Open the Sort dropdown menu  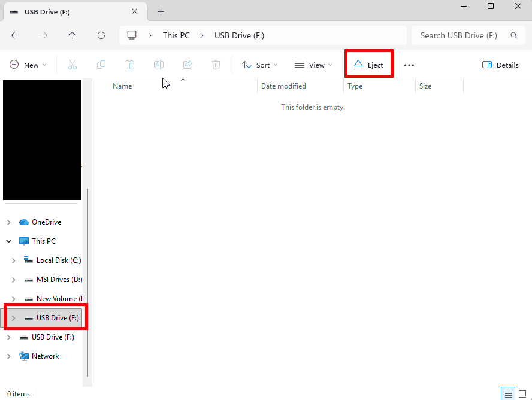[259, 65]
